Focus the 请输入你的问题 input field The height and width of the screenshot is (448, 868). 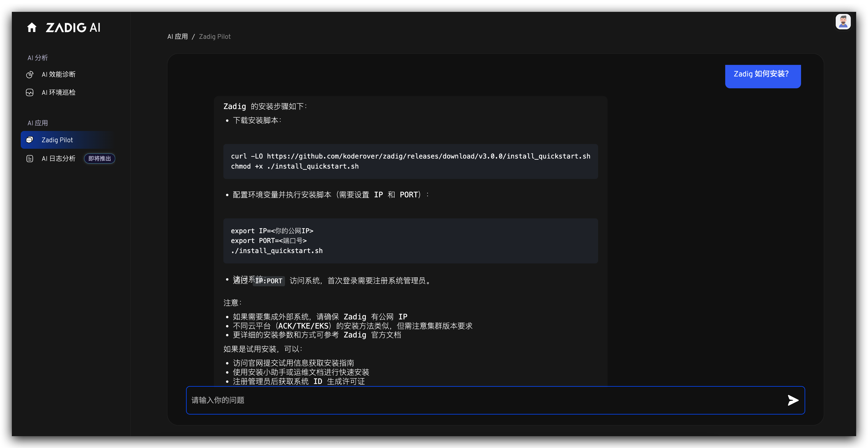(472, 400)
